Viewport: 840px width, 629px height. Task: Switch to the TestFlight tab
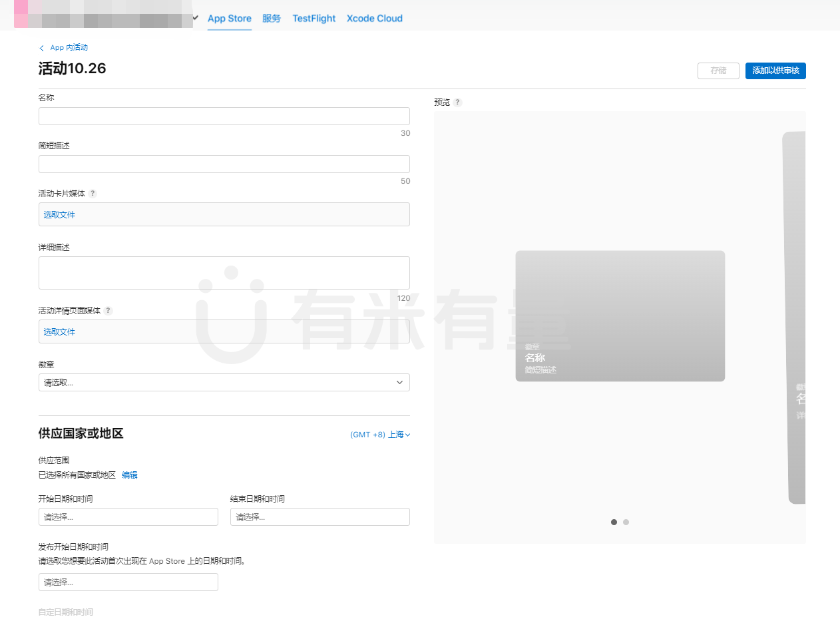coord(314,19)
